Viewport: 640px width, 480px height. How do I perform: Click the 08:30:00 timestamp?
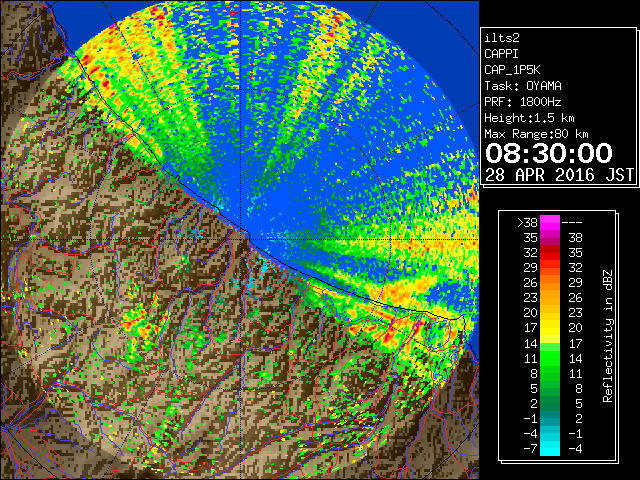click(549, 153)
